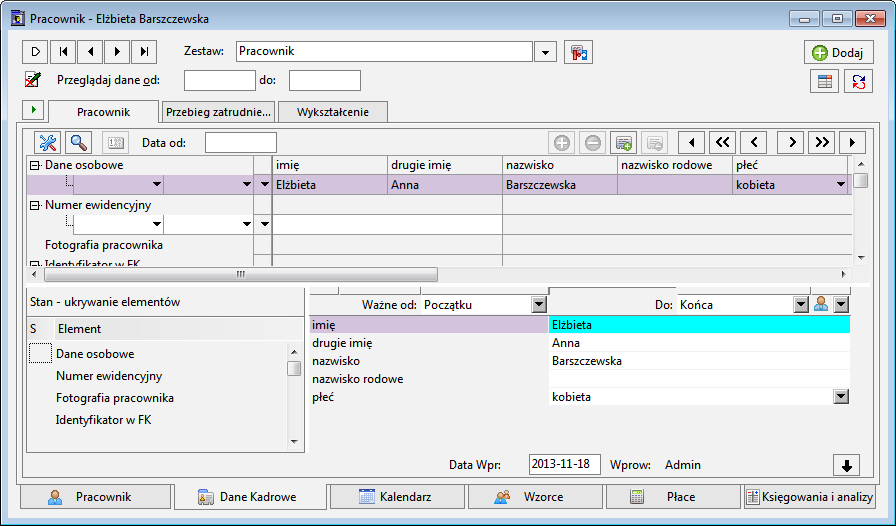Go to next employee record
Screen dimensions: 896x526
click(117, 52)
